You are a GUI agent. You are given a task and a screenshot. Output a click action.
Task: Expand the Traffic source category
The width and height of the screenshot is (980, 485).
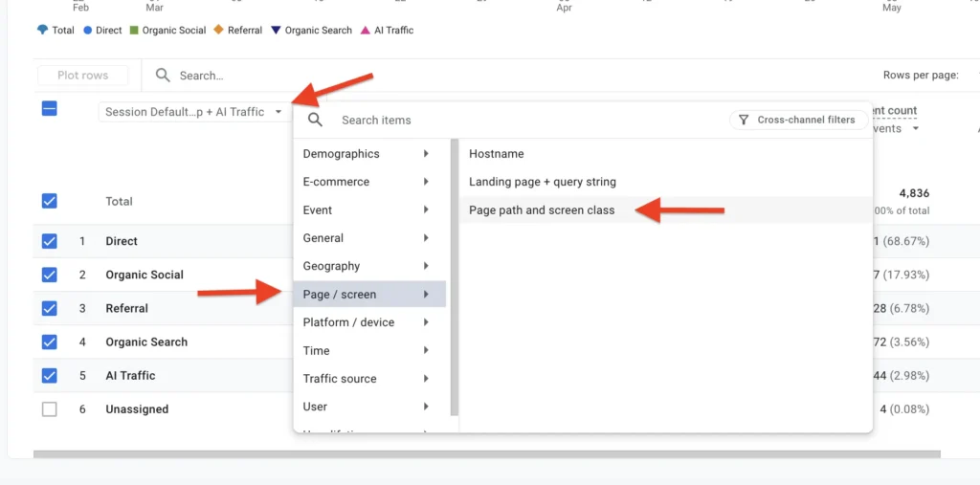click(x=369, y=379)
